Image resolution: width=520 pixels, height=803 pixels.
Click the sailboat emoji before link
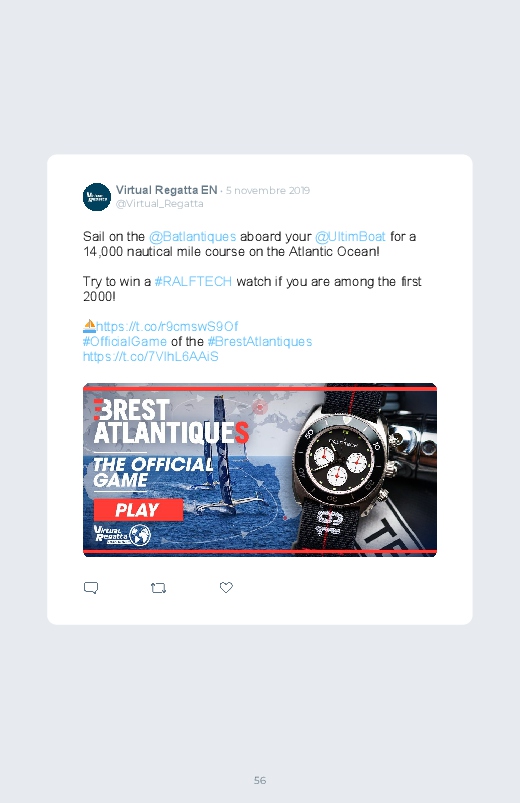tap(89, 326)
